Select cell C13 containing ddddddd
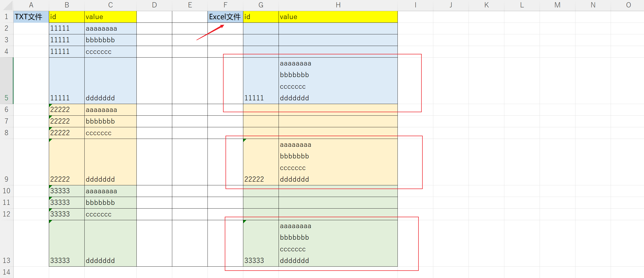644x278 pixels. pos(111,243)
